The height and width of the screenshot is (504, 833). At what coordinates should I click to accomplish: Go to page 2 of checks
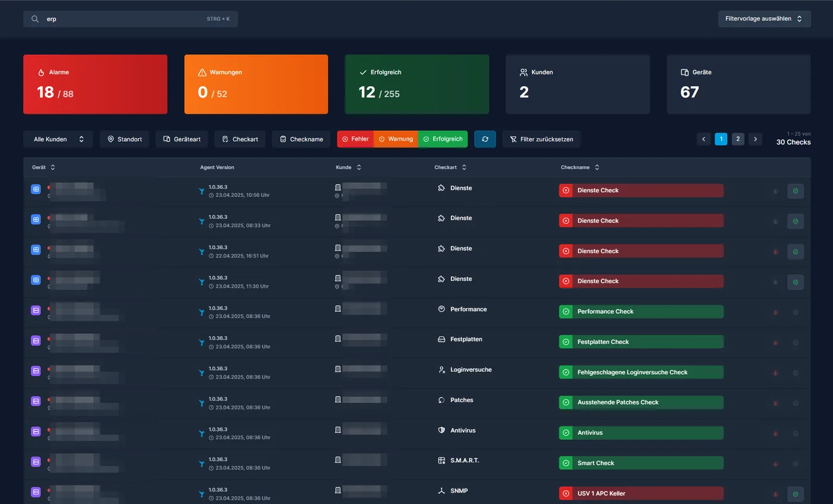pyautogui.click(x=738, y=139)
